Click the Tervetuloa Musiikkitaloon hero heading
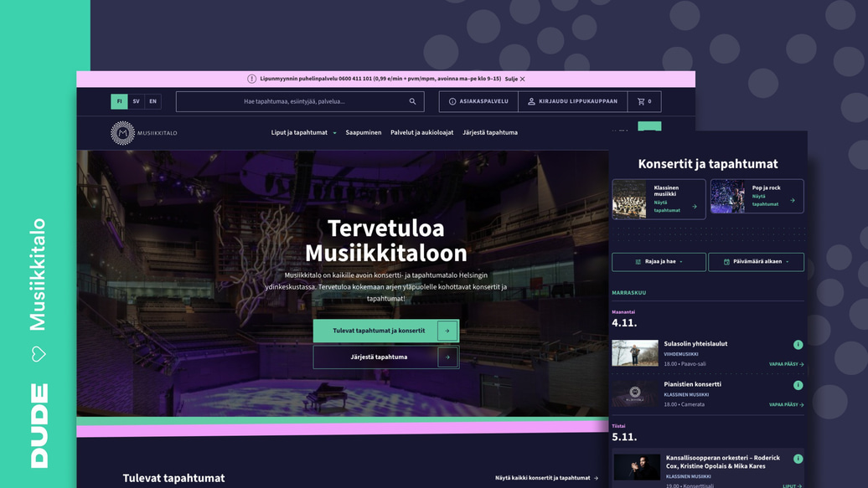 pyautogui.click(x=386, y=240)
